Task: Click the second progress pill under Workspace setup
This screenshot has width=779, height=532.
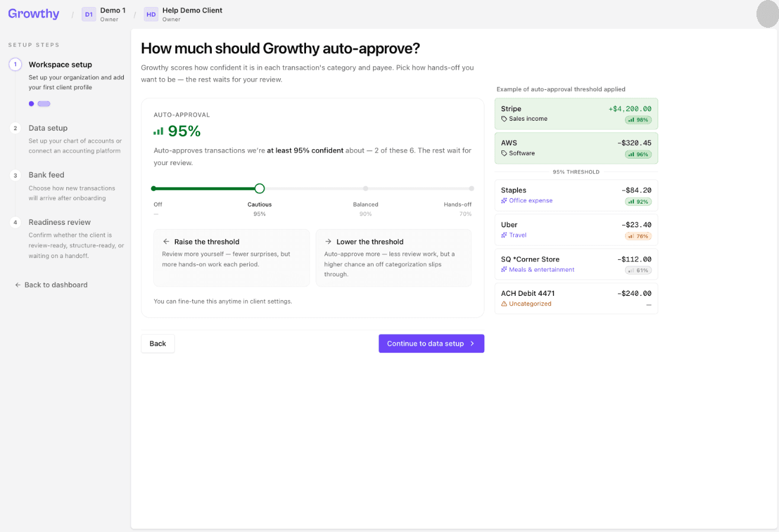Action: (x=44, y=104)
